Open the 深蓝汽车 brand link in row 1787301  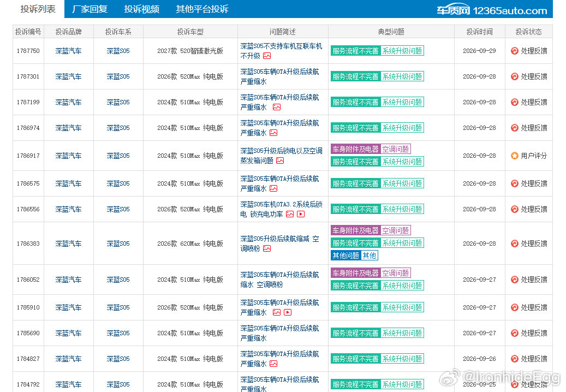tap(69, 76)
